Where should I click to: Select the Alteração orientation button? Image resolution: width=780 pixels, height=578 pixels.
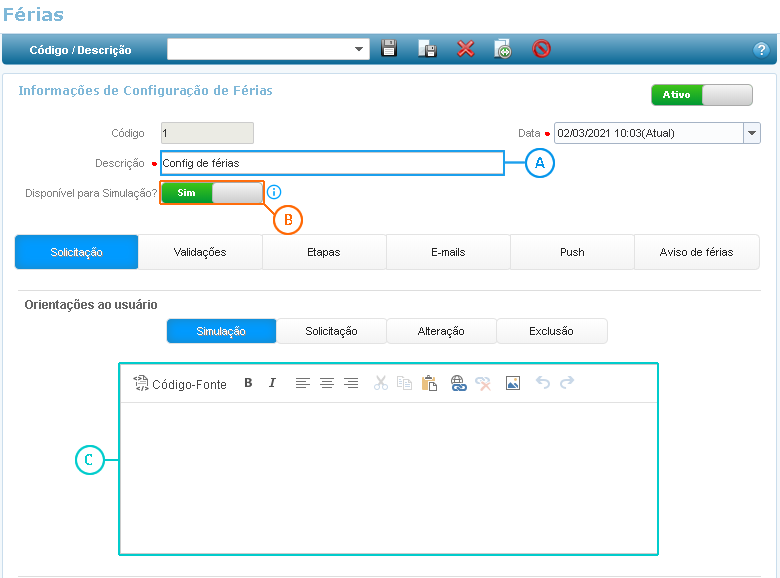[441, 331]
